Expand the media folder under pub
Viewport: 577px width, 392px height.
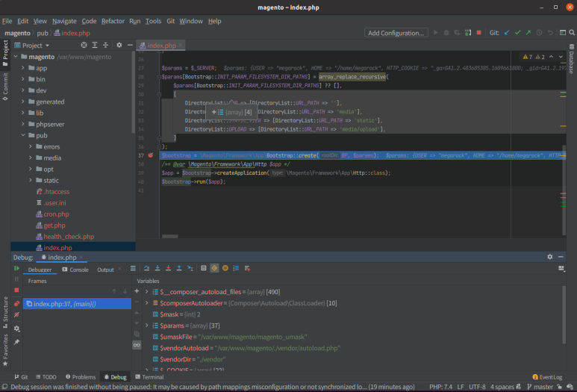(30, 158)
